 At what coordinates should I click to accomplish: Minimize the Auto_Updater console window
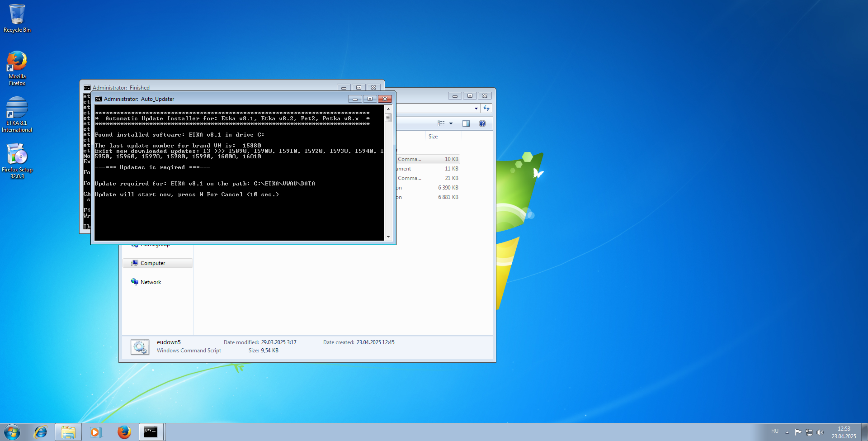pos(355,99)
